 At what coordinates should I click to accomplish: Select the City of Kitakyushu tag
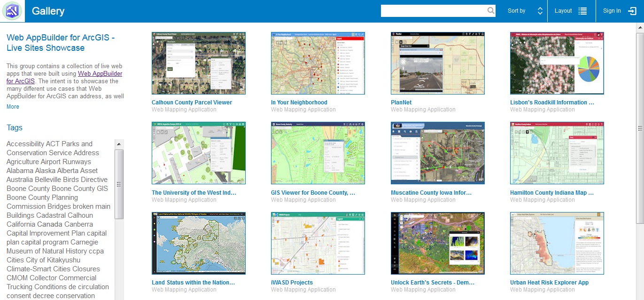point(53,260)
